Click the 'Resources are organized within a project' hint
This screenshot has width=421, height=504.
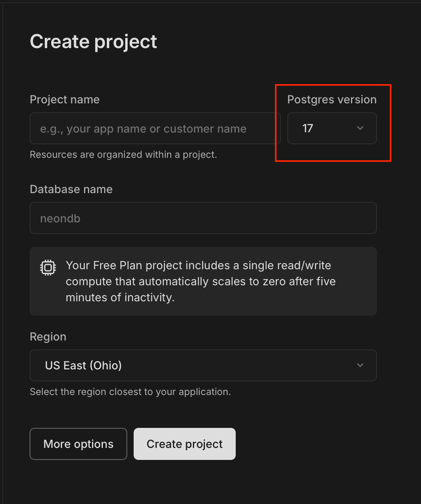pos(123,155)
